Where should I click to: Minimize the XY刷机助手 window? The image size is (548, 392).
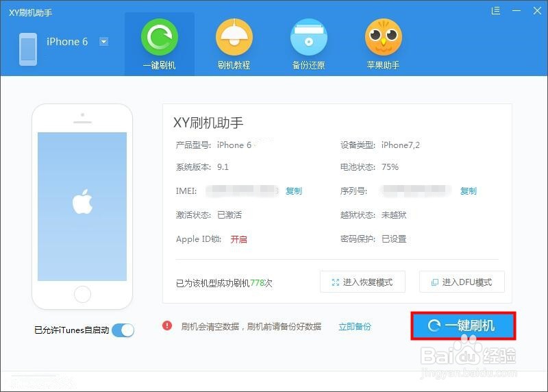coord(516,11)
